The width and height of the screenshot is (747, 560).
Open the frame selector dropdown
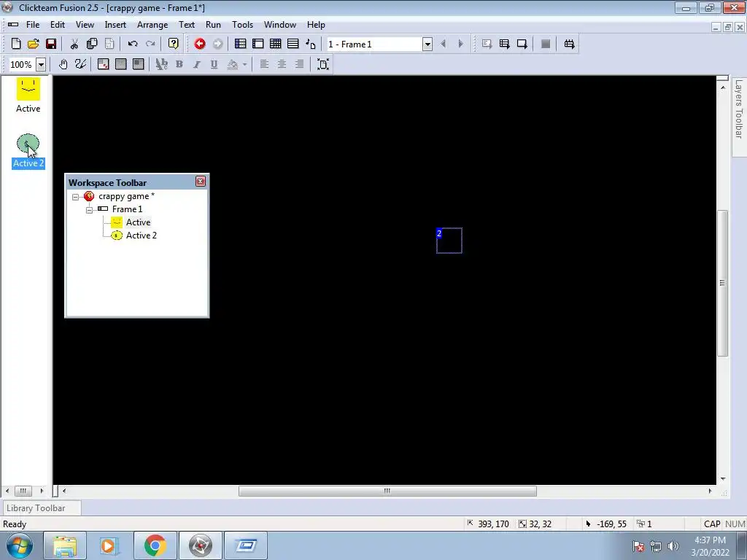click(427, 44)
